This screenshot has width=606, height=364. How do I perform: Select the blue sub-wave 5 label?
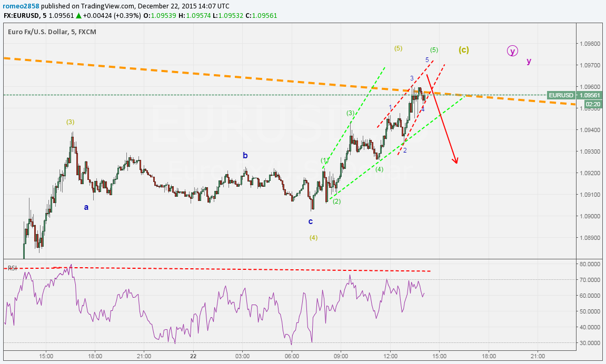427,60
